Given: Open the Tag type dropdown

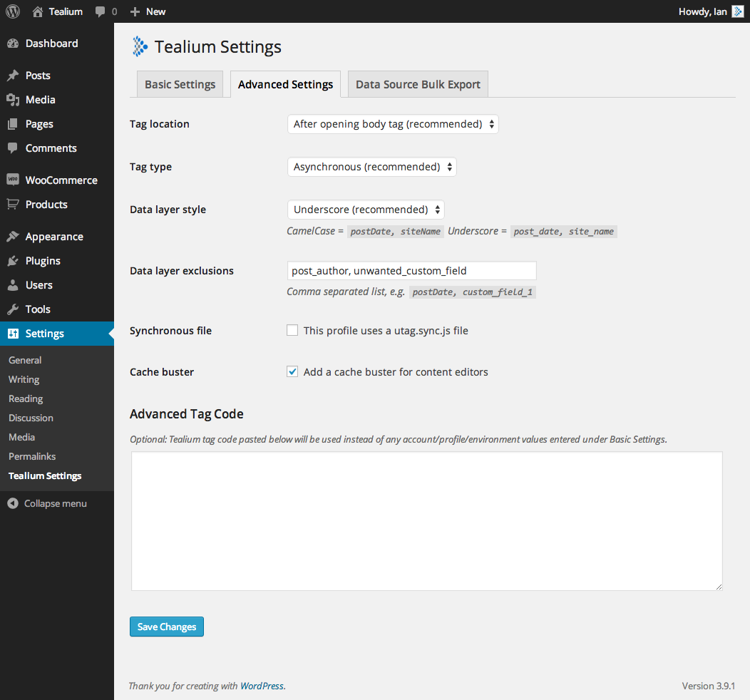Looking at the screenshot, I should (371, 167).
